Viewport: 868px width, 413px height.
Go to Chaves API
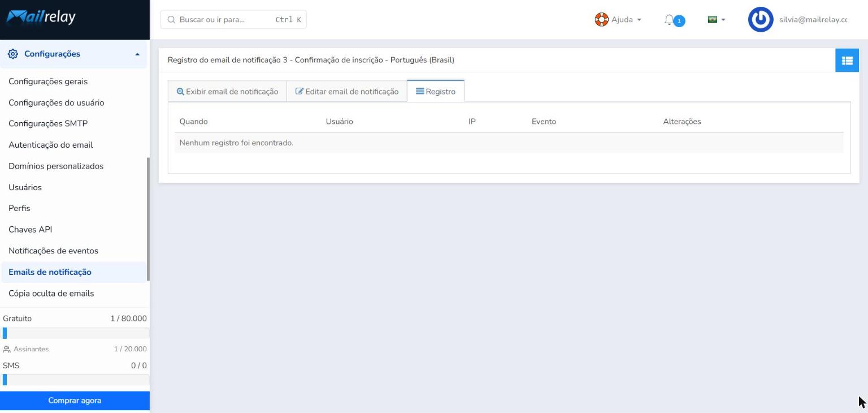[31, 230]
